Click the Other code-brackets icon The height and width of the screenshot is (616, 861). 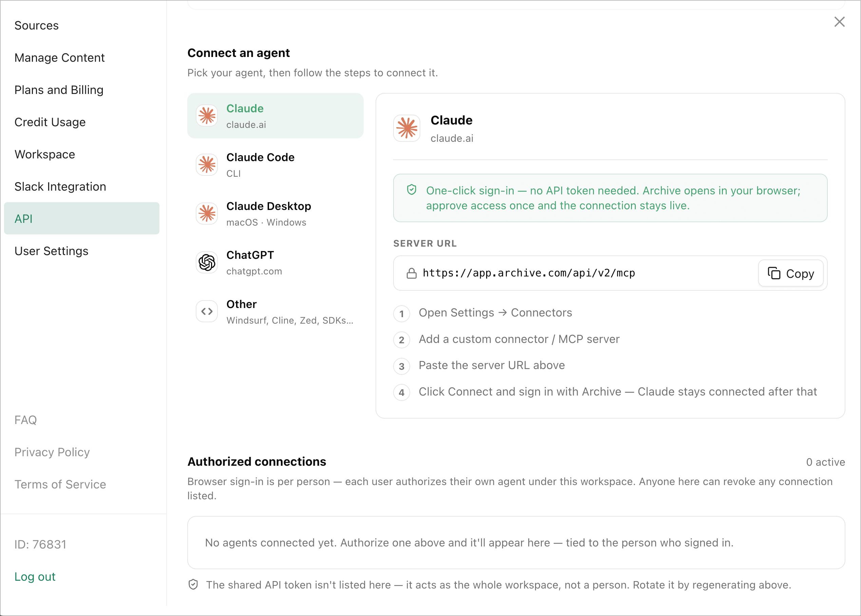coord(207,311)
